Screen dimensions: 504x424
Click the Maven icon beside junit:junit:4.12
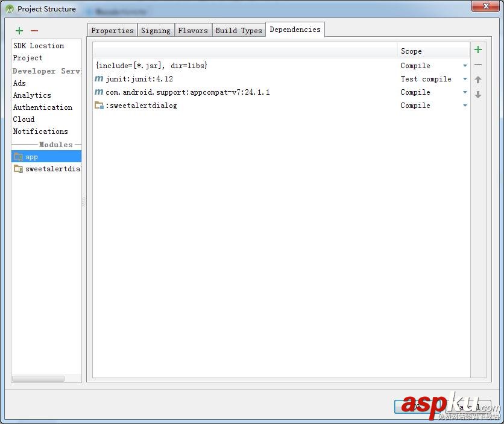(99, 78)
